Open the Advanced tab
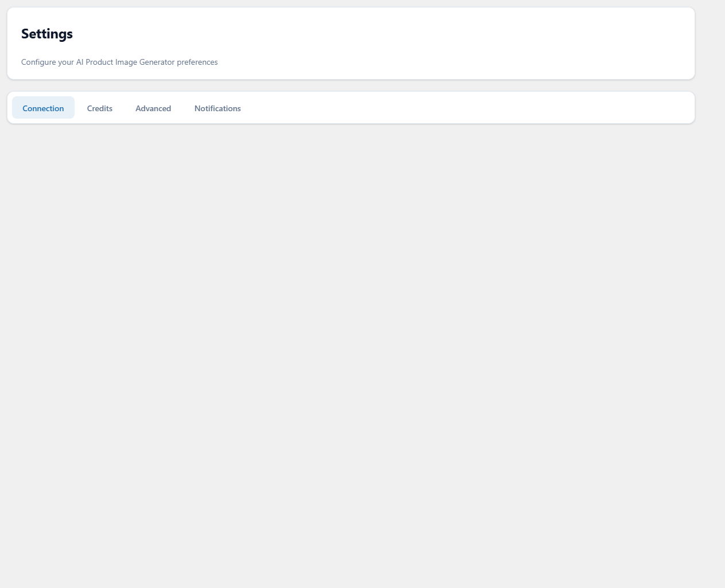725x588 pixels. pos(153,108)
